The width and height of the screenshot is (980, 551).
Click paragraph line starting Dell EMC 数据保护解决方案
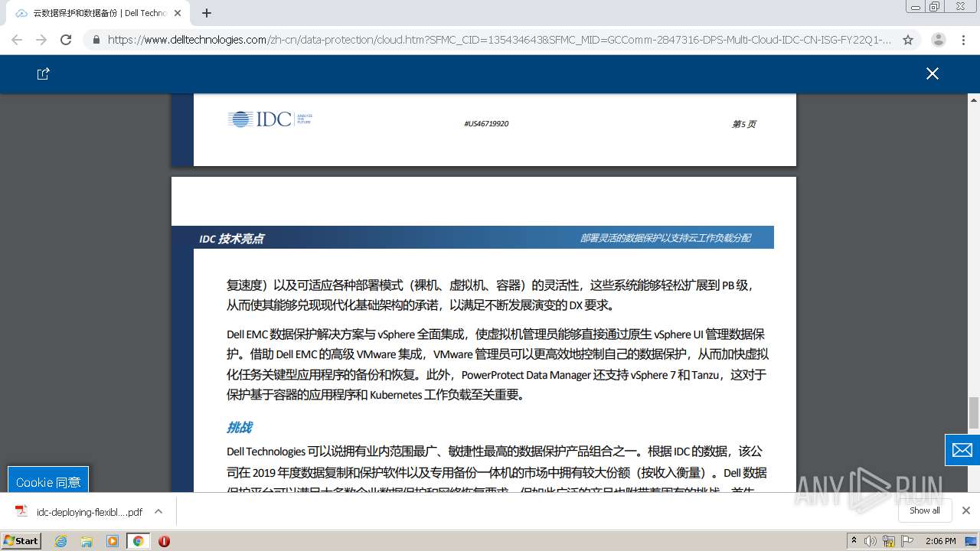pos(495,334)
